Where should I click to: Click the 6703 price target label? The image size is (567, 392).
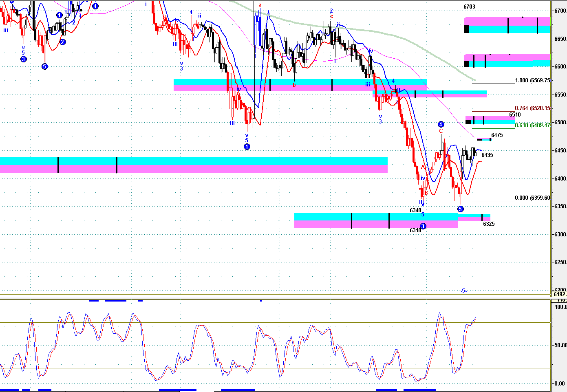pyautogui.click(x=469, y=7)
